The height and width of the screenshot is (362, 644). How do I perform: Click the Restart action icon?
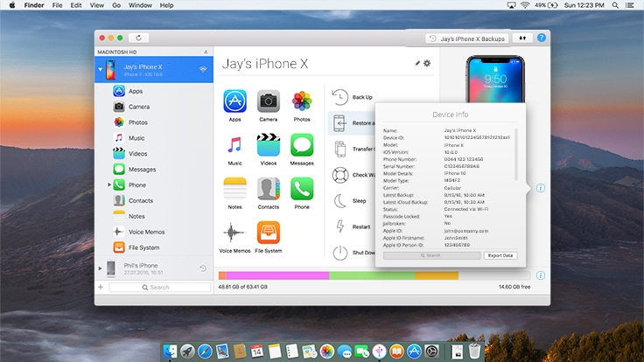pos(340,226)
